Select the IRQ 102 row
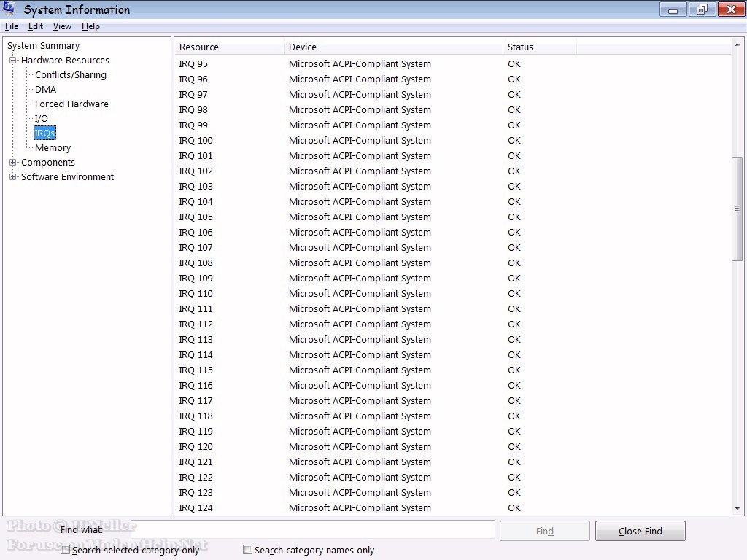Viewport: 747px width, 560px height. point(452,171)
